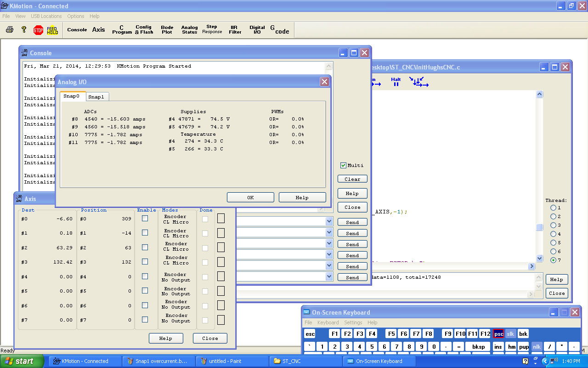The image size is (588, 368).
Task: Select Thread 3 radio button
Action: tap(553, 225)
